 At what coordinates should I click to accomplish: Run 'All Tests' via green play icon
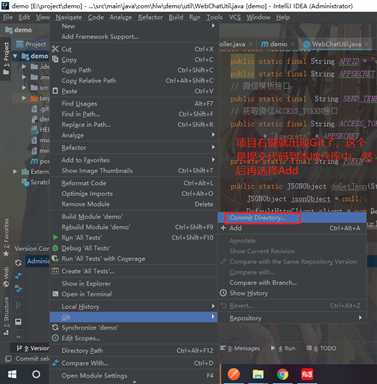pyautogui.click(x=133, y=238)
